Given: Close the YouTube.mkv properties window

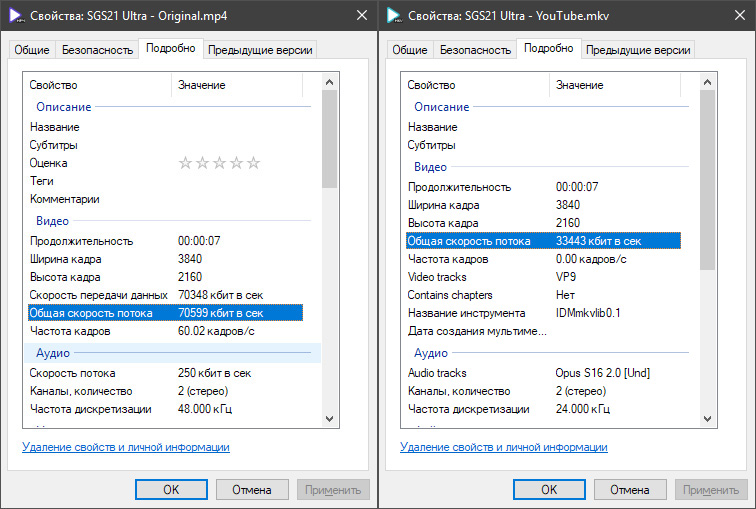Looking at the screenshot, I should [735, 15].
